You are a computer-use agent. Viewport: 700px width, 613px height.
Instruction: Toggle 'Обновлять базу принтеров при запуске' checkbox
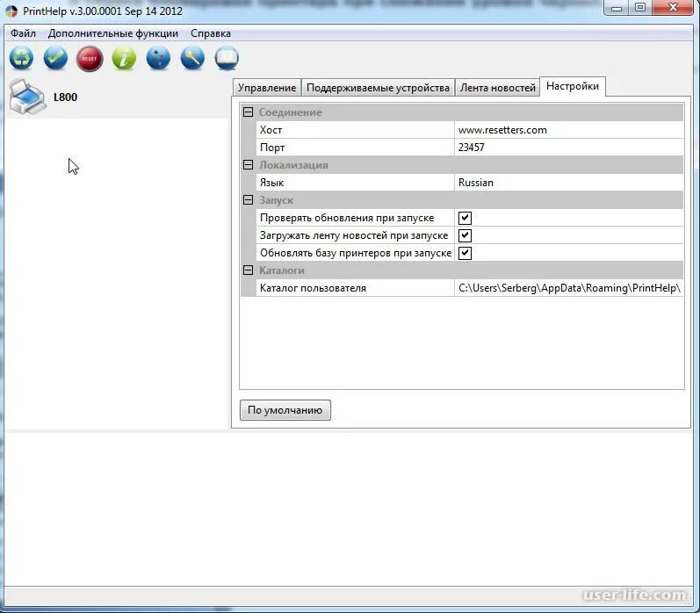pyautogui.click(x=465, y=253)
